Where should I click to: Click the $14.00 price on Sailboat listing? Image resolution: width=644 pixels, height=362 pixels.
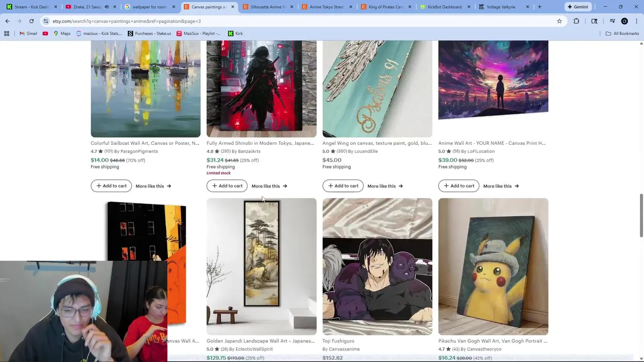coord(100,160)
